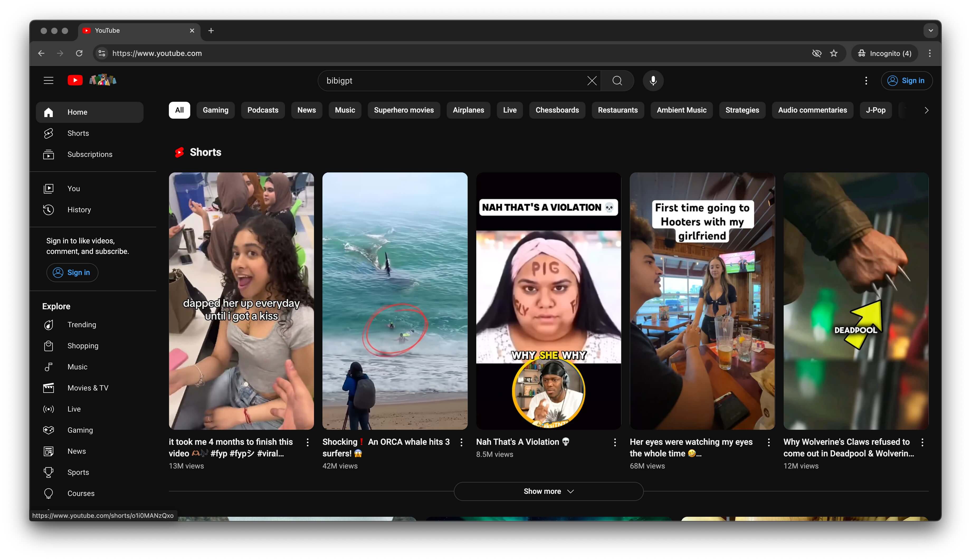The image size is (971, 560).
Task: Open the hamburger guide menu
Action: pyautogui.click(x=49, y=80)
